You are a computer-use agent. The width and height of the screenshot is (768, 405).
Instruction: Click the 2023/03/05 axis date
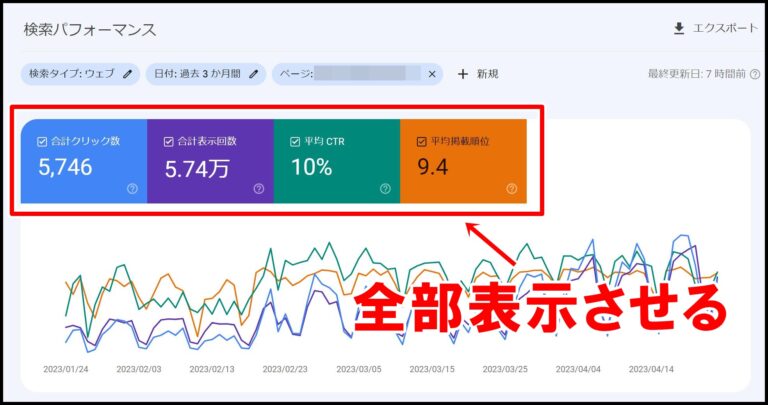click(x=359, y=369)
